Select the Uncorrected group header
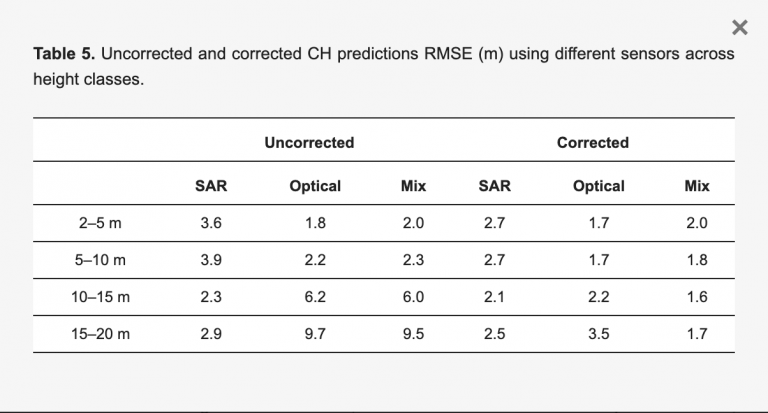 pos(309,143)
